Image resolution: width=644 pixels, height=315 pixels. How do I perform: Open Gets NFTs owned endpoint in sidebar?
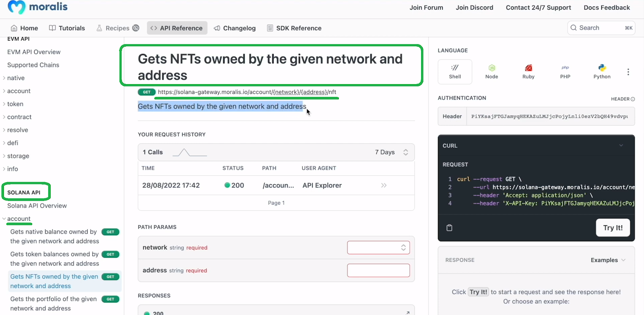click(x=64, y=281)
